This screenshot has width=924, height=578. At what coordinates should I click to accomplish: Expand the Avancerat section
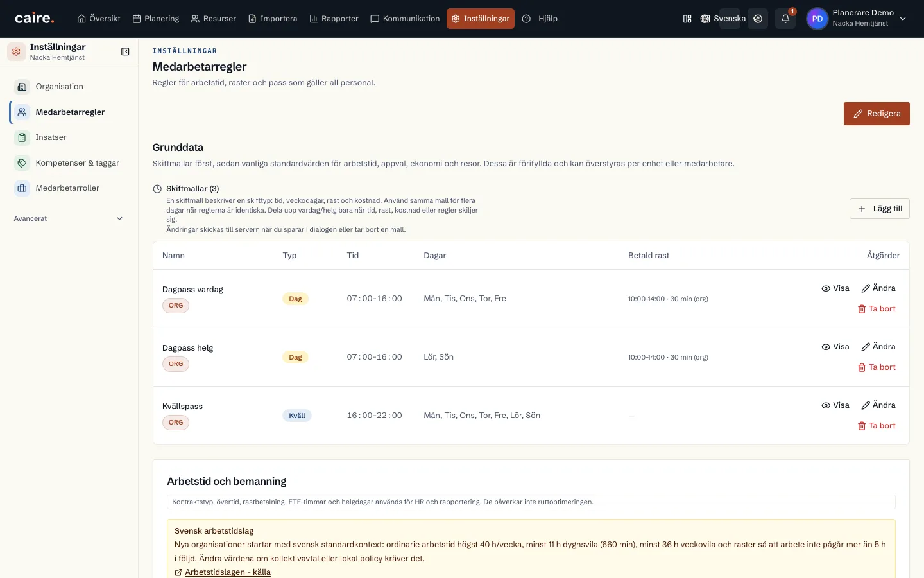pyautogui.click(x=69, y=218)
